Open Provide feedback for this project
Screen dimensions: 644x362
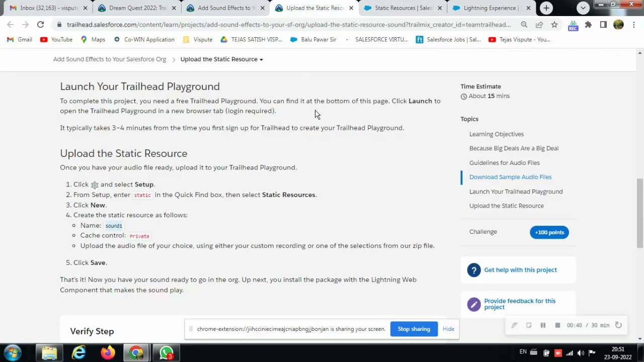pos(520,304)
